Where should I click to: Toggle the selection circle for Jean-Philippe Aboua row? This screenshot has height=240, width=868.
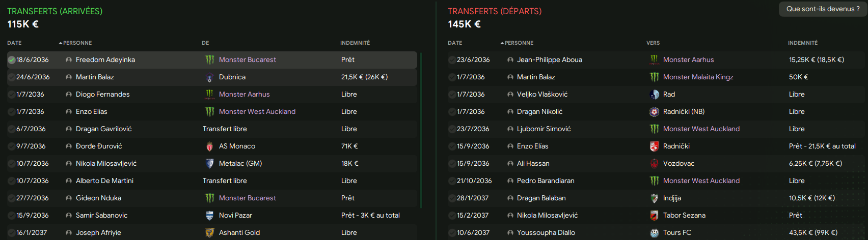452,60
